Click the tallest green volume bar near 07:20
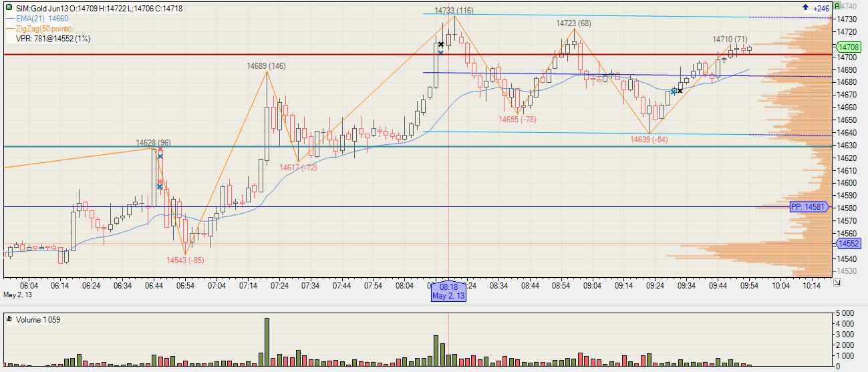 click(267, 342)
